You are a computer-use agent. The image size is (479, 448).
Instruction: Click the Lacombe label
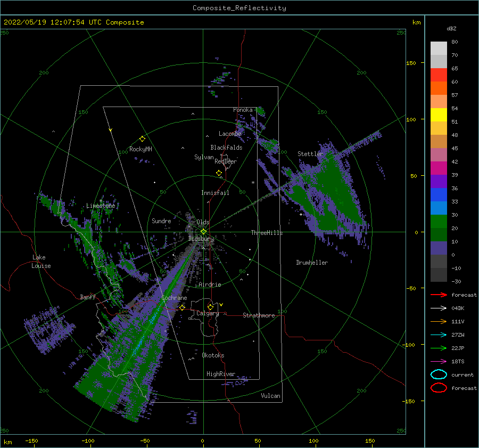230,134
